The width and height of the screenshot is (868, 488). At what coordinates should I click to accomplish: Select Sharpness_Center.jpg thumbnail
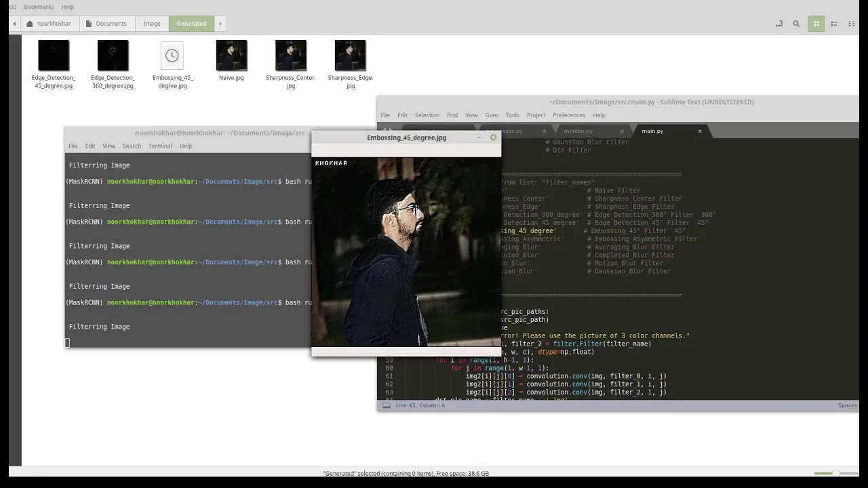[x=291, y=56]
